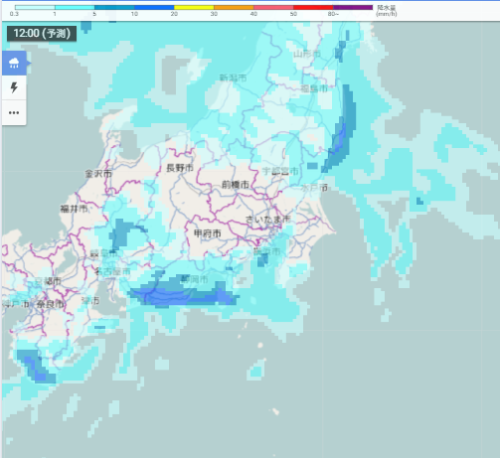Click the 福井市 city label
500x458 pixels.
click(74, 209)
